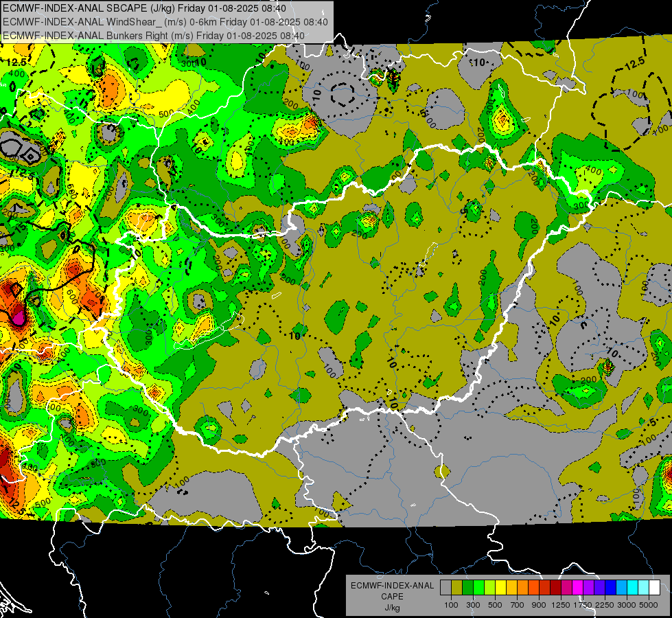The width and height of the screenshot is (672, 618).
Task: Click the pale cyan legend swatch
Action: click(644, 588)
